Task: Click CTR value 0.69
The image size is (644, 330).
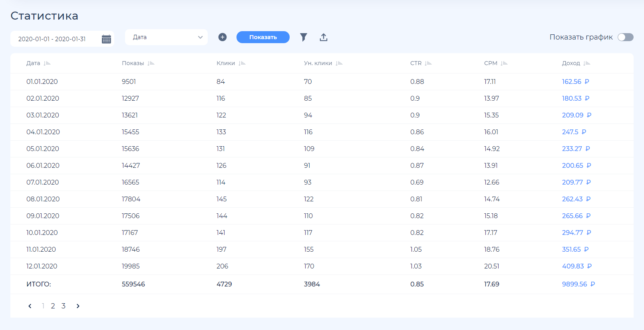Action: tap(417, 182)
